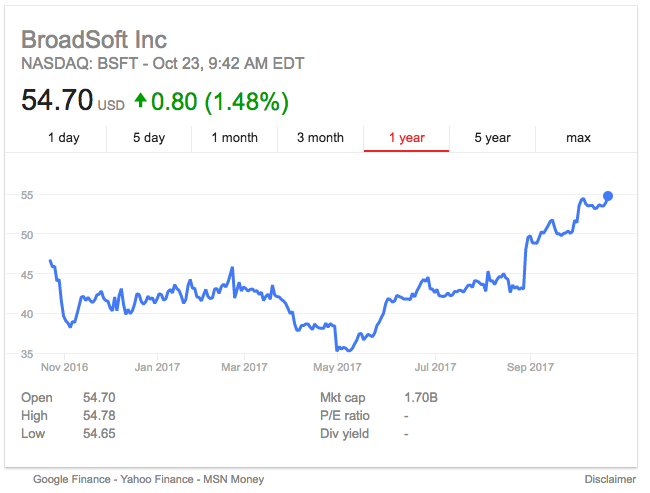Screen dimensions: 650x493
Task: Click the Sep 2017 axis label
Action: click(x=529, y=367)
